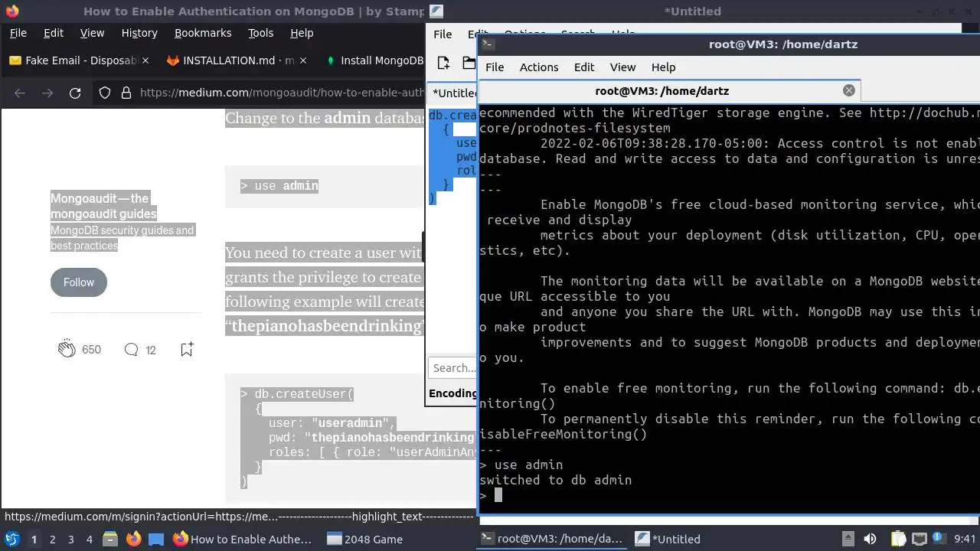Switch to workspace 3
This screenshot has width=980, height=551.
coord(70,539)
